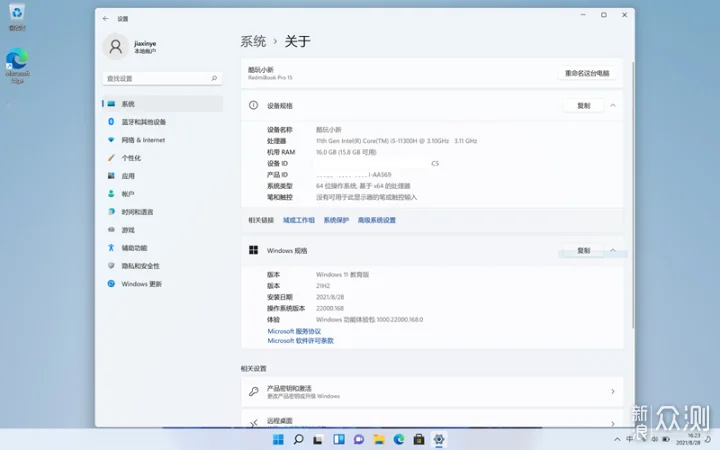Open the 系统保护 link
This screenshot has height=450, width=720.
tap(336, 220)
